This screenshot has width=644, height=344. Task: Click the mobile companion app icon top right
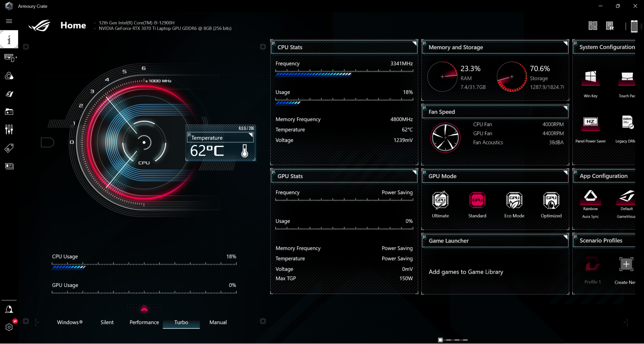click(634, 26)
